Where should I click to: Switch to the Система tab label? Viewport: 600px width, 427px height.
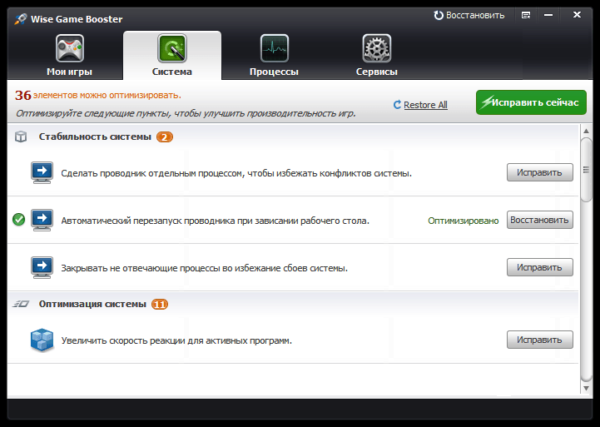[x=172, y=72]
